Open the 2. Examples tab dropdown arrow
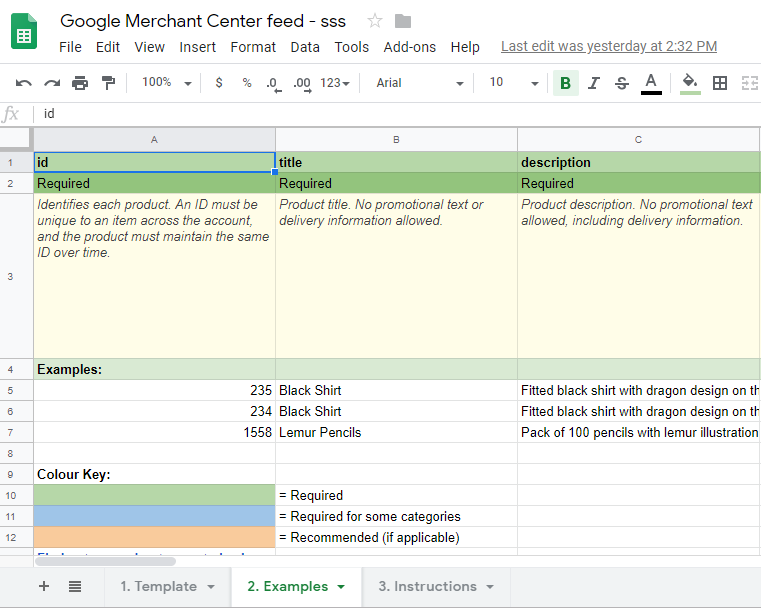The image size is (761, 608). (341, 587)
